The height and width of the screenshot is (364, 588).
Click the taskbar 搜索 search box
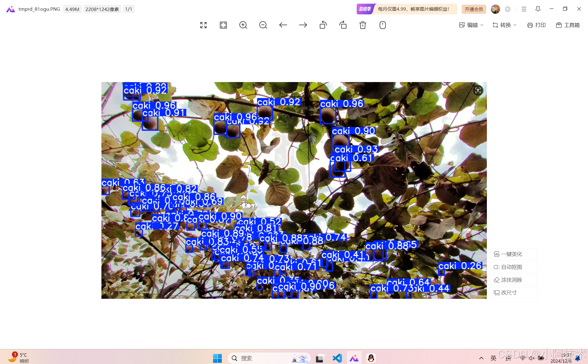click(x=269, y=358)
